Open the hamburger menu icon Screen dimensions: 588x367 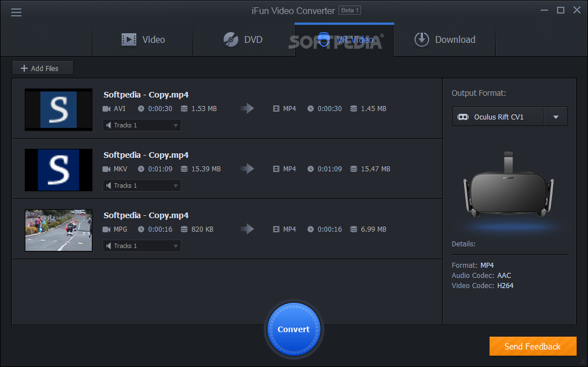click(x=16, y=12)
